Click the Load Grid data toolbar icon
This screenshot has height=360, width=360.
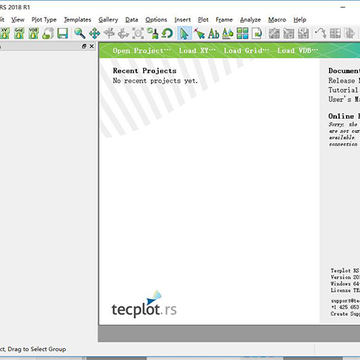click(19, 33)
